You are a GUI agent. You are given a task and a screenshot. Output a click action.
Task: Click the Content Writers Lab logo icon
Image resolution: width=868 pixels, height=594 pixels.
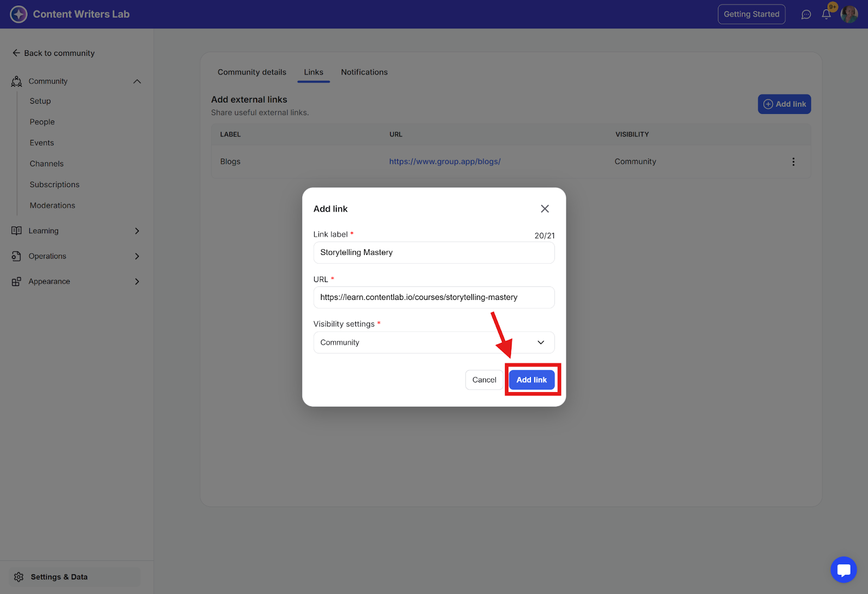(18, 14)
